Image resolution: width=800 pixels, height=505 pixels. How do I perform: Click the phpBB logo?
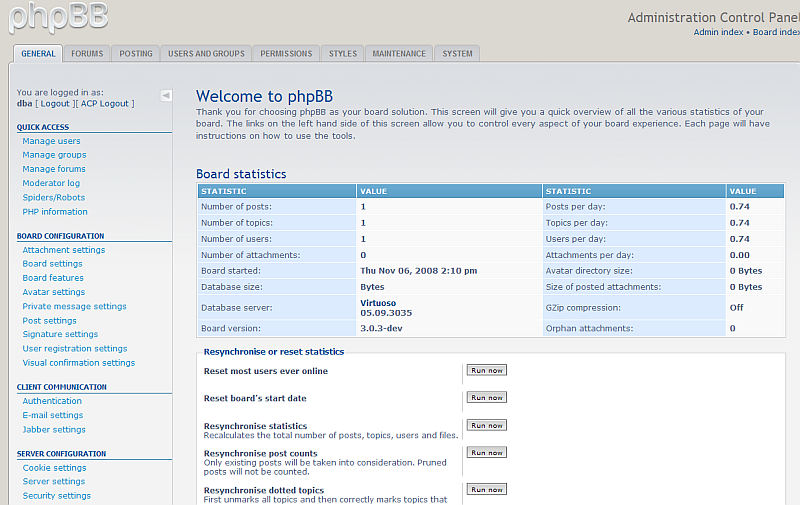click(55, 17)
